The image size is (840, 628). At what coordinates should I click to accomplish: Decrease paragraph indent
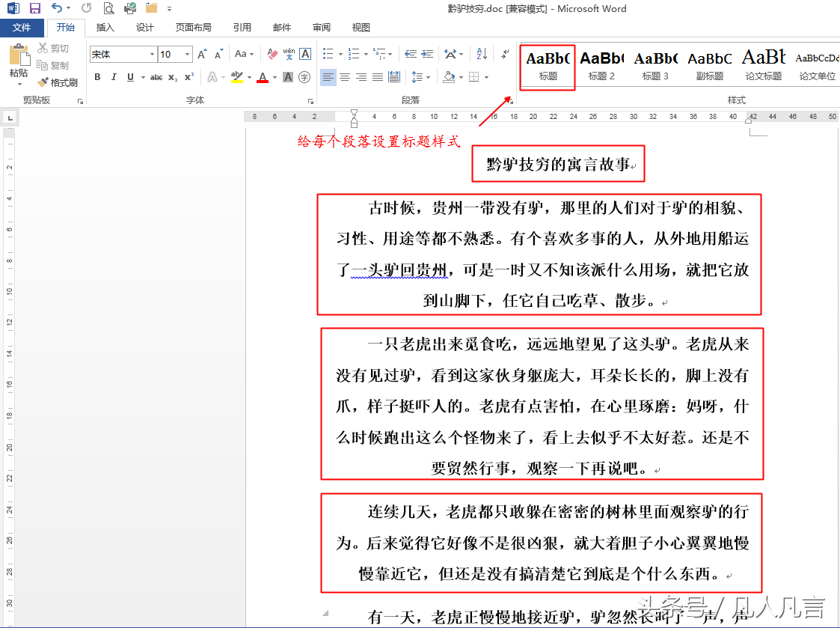pyautogui.click(x=411, y=54)
